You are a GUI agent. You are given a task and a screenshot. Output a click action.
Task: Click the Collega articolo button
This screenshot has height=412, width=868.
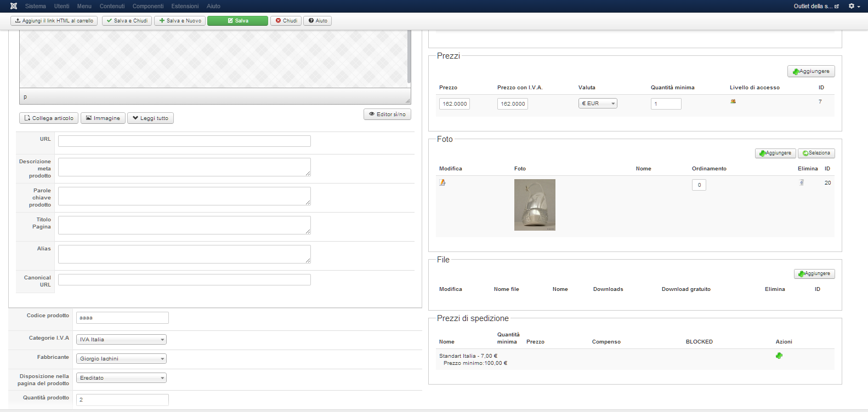[49, 118]
